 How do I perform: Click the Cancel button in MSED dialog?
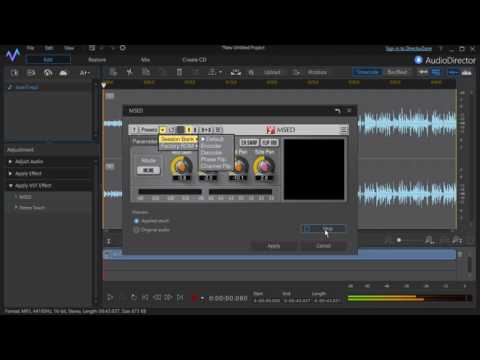pos(323,246)
